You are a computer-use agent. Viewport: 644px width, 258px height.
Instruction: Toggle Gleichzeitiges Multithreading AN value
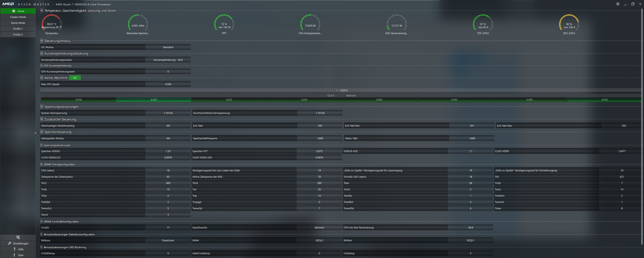168,126
